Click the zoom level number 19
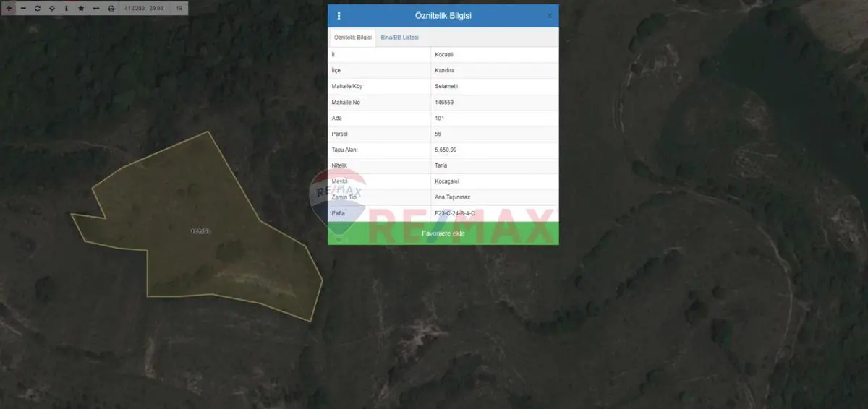This screenshot has width=868, height=409. [x=179, y=8]
